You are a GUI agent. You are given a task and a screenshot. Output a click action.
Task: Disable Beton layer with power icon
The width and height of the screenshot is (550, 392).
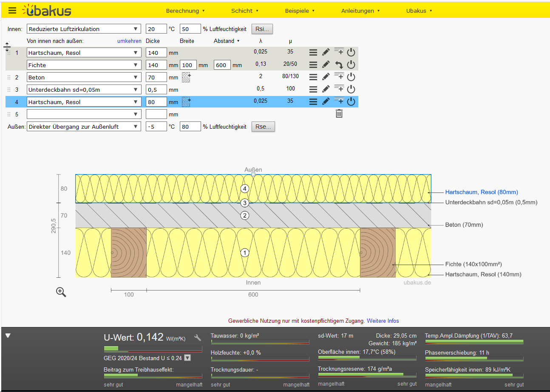[x=351, y=77]
